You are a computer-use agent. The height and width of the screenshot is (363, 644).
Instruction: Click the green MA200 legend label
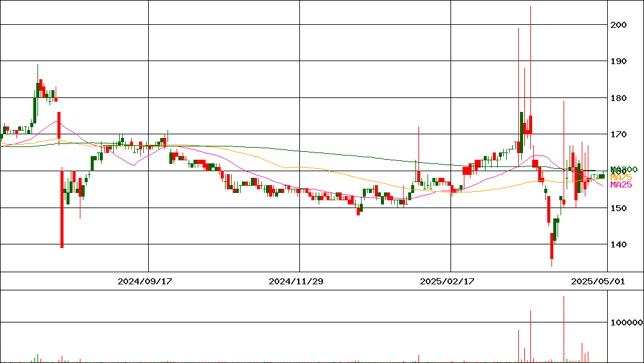(624, 169)
